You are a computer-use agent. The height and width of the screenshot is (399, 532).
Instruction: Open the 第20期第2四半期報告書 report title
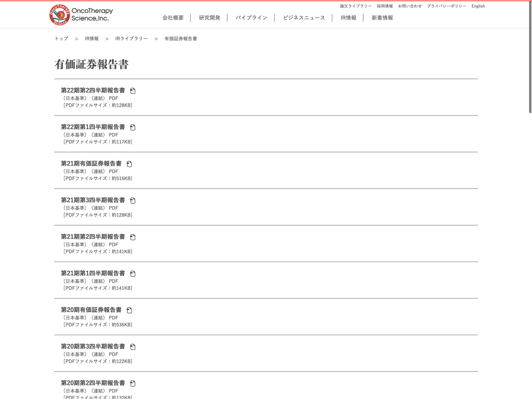pyautogui.click(x=93, y=383)
